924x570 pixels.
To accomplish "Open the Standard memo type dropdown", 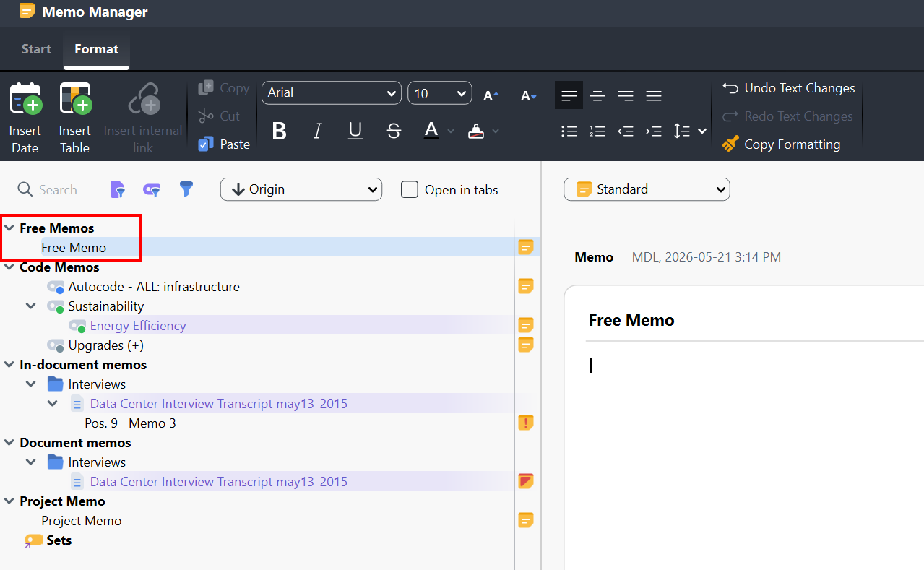I will pyautogui.click(x=647, y=189).
